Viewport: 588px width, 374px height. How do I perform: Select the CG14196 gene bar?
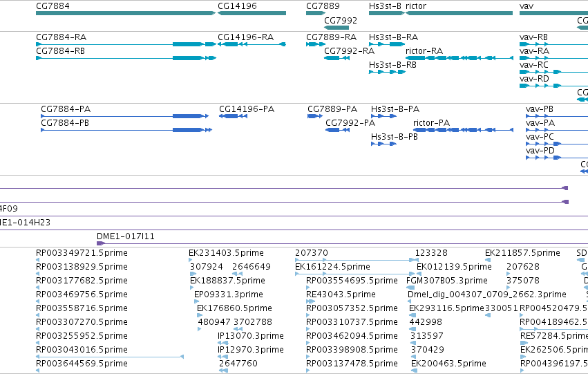click(x=252, y=13)
